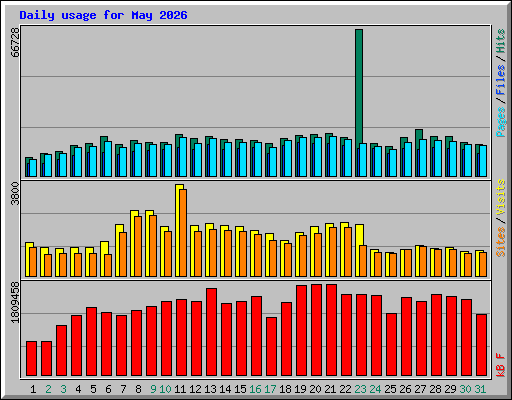Click day label 1 on the x-axis
This screenshot has height=400, width=512.
point(33,389)
